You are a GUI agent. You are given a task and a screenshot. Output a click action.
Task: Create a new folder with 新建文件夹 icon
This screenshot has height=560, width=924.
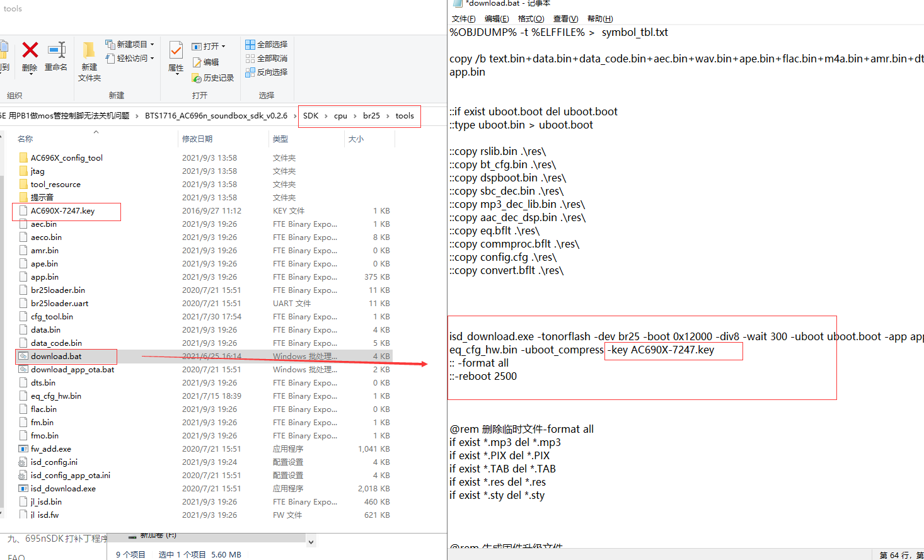click(89, 50)
